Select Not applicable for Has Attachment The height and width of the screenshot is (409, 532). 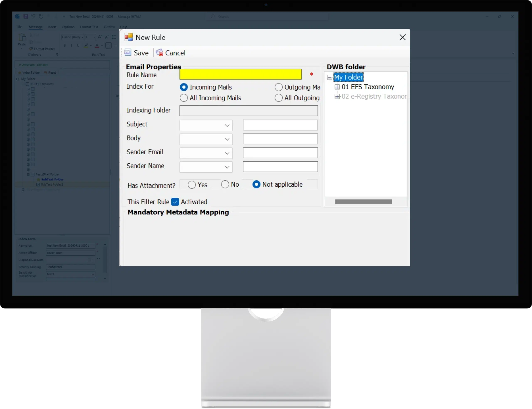256,185
